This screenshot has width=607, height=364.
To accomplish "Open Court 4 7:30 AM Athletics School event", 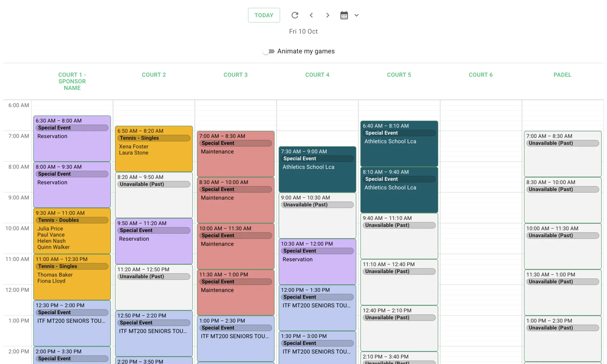I will click(317, 170).
